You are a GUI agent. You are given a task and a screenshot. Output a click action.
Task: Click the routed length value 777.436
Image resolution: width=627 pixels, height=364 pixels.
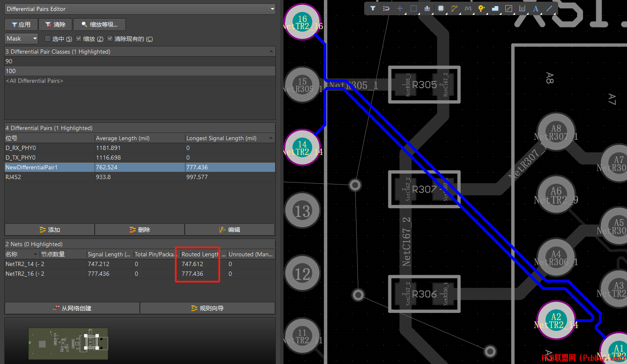[192, 274]
